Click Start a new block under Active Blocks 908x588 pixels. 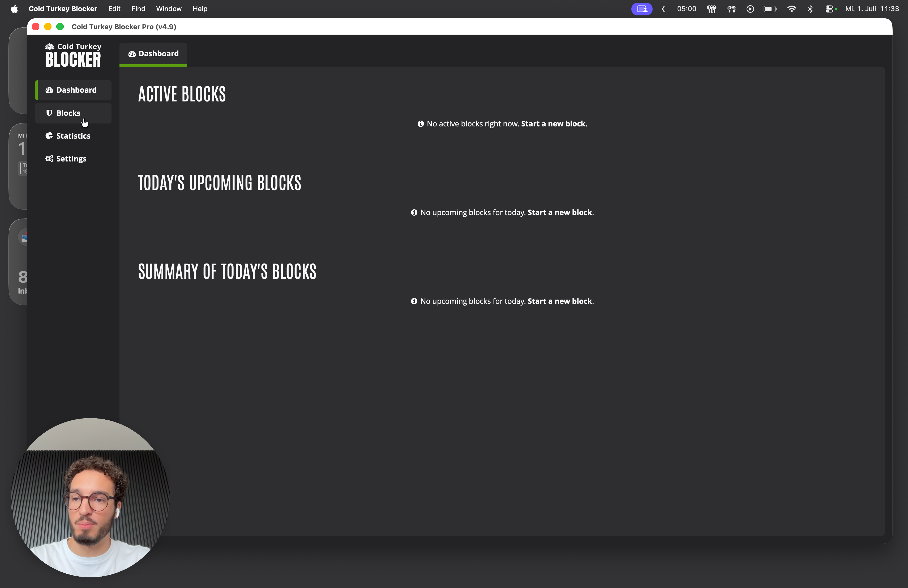tap(553, 124)
